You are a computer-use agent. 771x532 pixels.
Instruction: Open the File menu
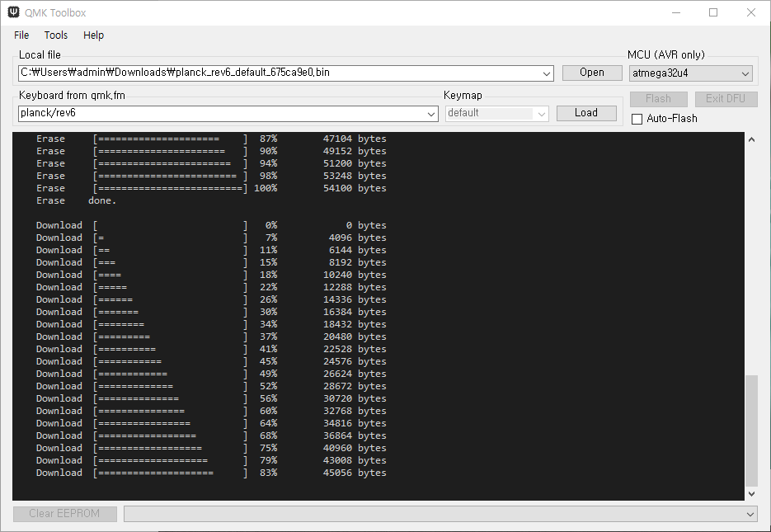tap(21, 35)
